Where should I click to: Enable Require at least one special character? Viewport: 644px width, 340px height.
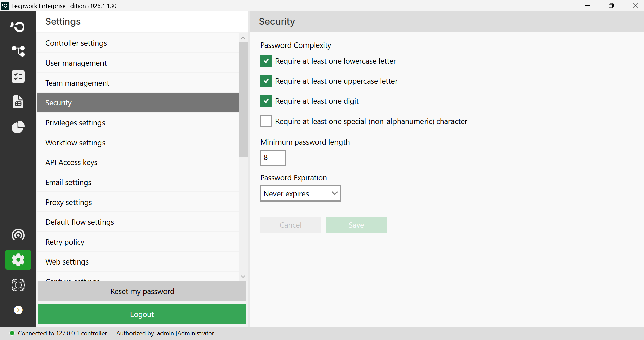[266, 121]
